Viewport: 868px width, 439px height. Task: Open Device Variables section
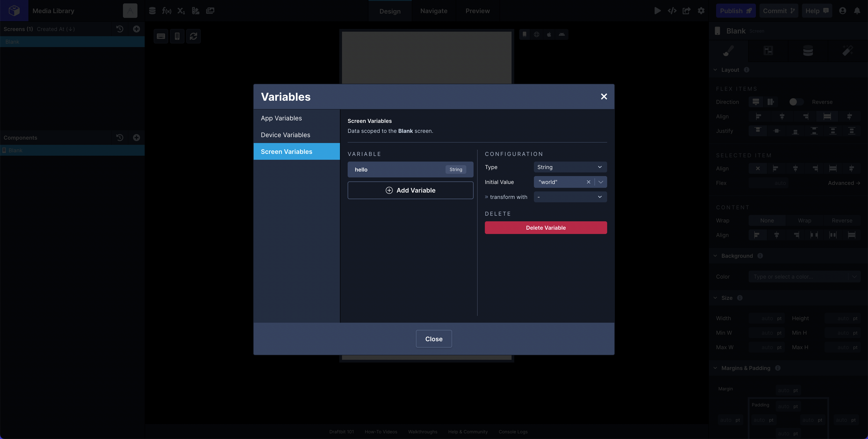(297, 135)
